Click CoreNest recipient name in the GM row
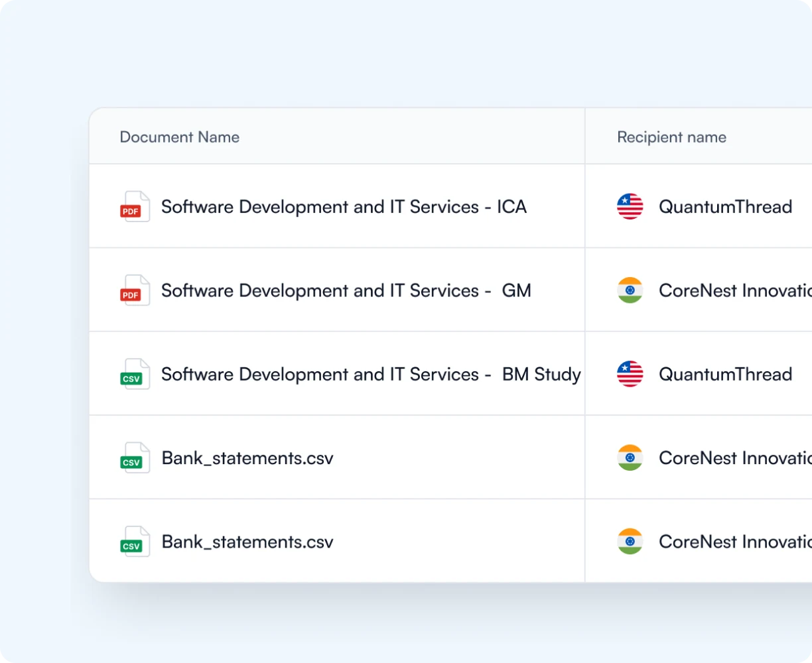 coord(734,290)
